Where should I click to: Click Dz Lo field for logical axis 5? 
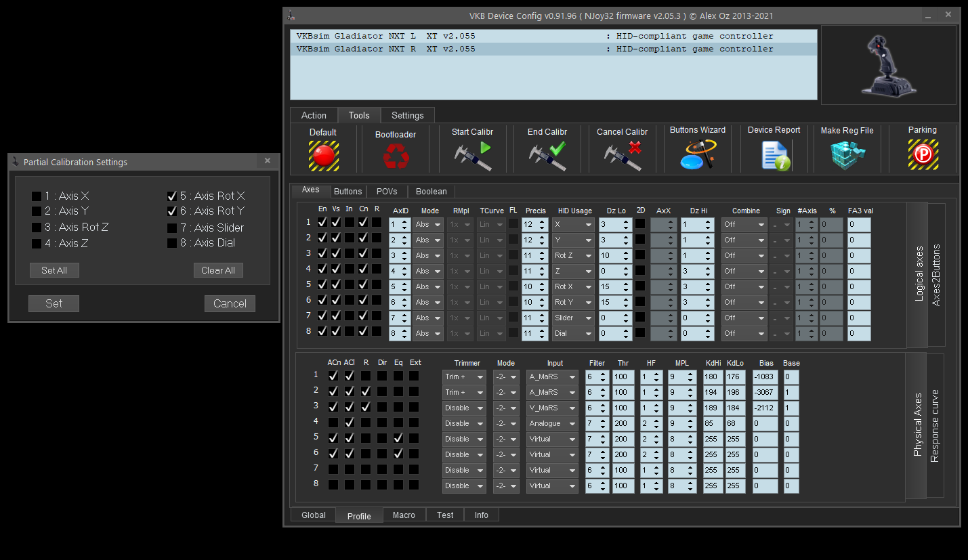(615, 286)
